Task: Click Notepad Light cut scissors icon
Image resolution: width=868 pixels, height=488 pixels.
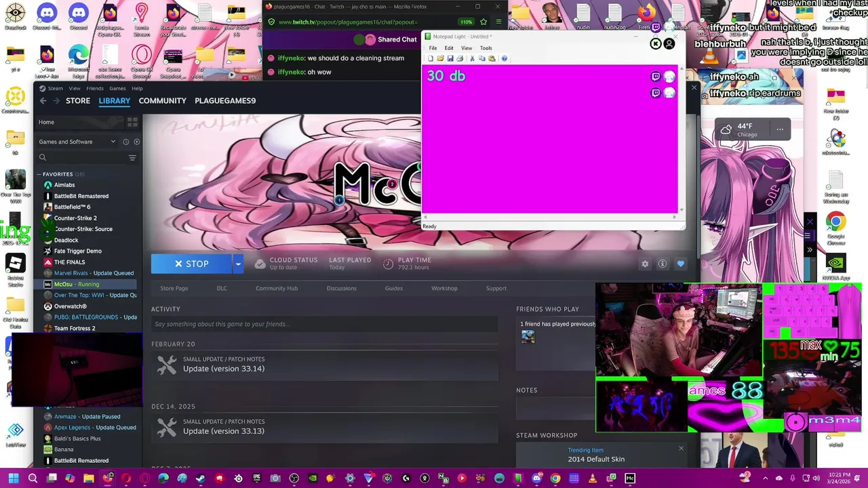Action: point(472,59)
